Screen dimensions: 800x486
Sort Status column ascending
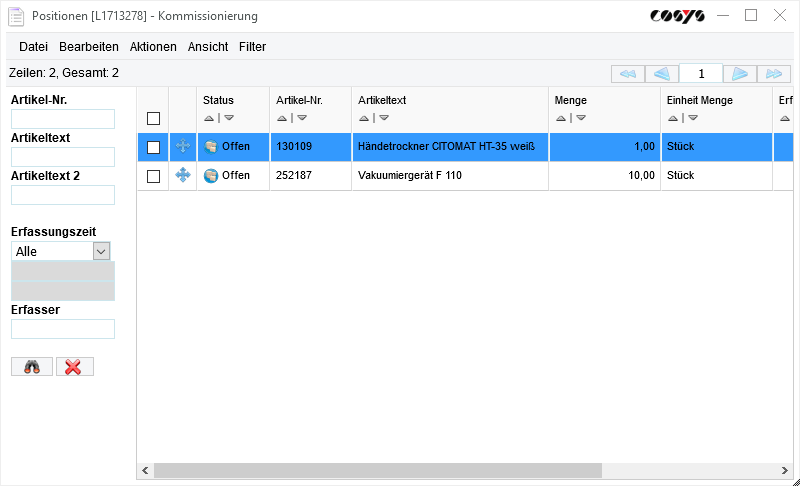208,118
